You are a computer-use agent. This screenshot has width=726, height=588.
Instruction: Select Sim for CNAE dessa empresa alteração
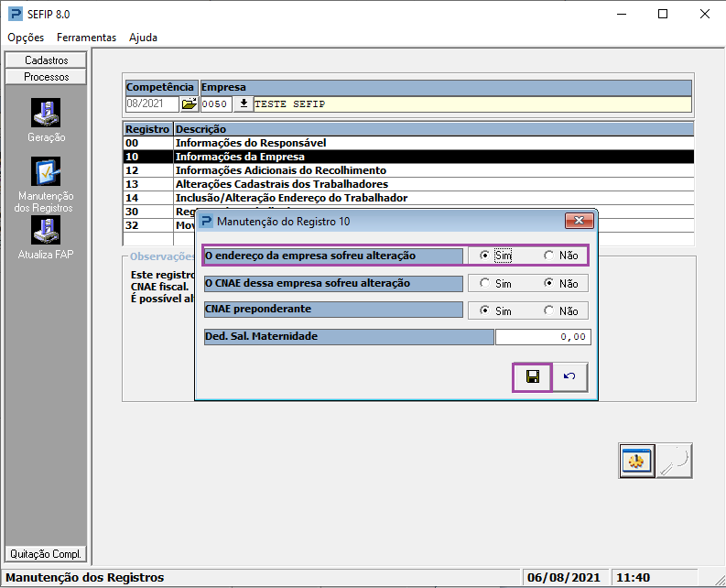click(496, 284)
